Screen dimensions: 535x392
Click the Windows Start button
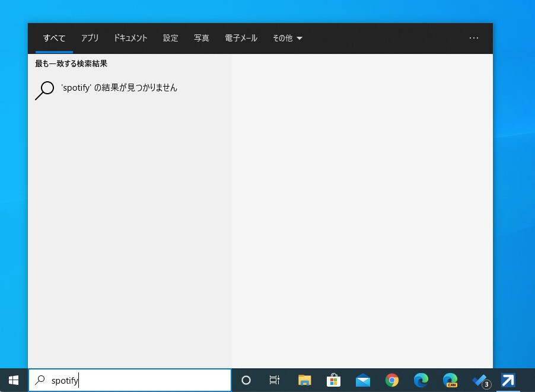tap(14, 380)
